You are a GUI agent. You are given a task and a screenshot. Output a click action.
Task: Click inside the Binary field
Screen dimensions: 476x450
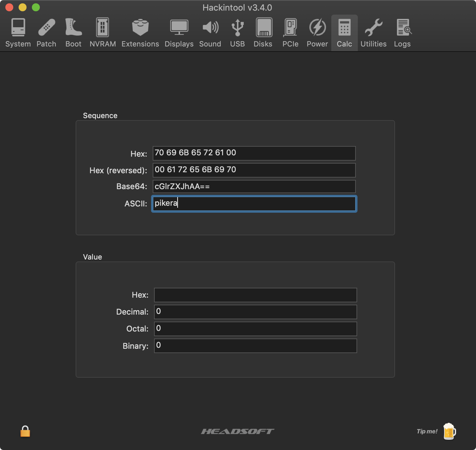point(256,346)
